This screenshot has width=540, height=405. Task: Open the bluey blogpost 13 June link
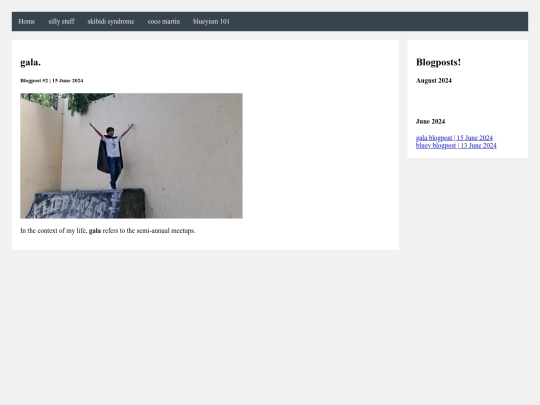click(x=456, y=146)
